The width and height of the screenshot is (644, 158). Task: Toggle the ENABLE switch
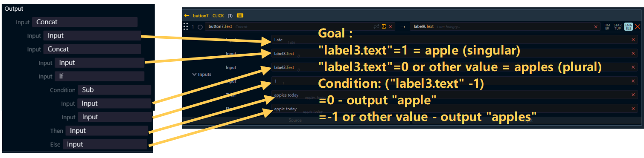[x=628, y=26]
